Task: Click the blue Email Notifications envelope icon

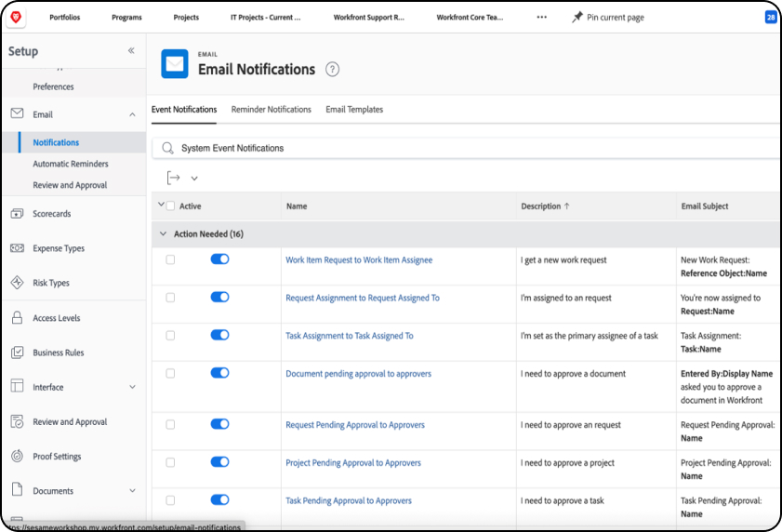Action: coord(175,64)
